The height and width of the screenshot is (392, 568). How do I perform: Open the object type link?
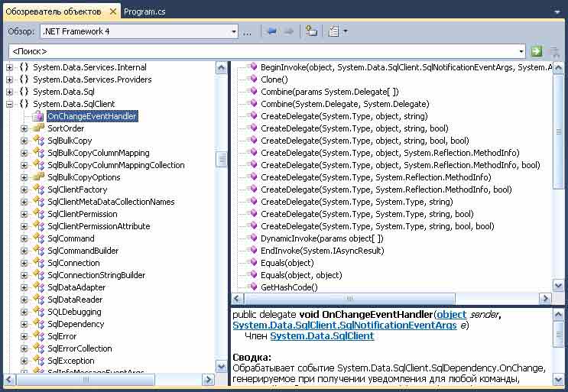(x=451, y=315)
